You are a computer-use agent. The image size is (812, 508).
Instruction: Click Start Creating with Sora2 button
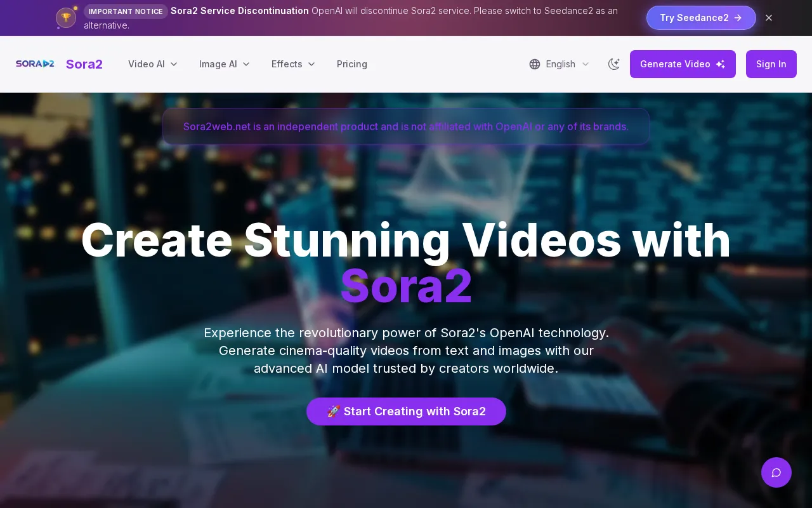(406, 411)
